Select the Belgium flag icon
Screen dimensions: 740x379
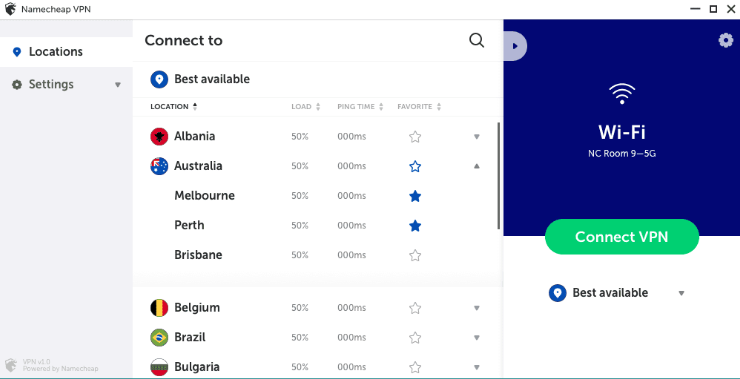click(x=159, y=308)
